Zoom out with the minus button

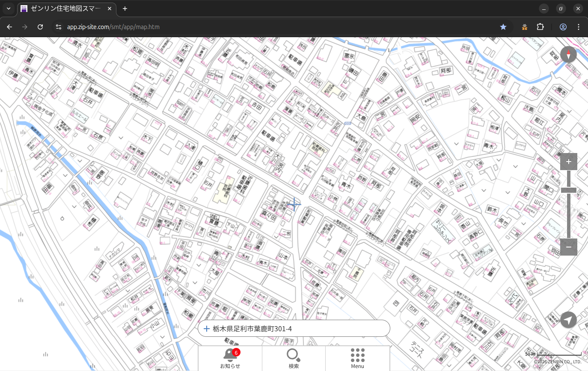point(568,247)
